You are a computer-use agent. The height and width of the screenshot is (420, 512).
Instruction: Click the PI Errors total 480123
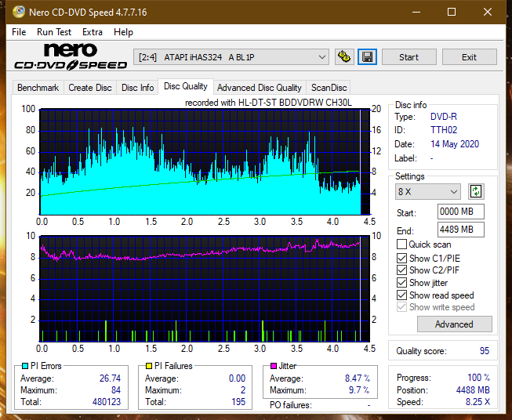click(107, 402)
